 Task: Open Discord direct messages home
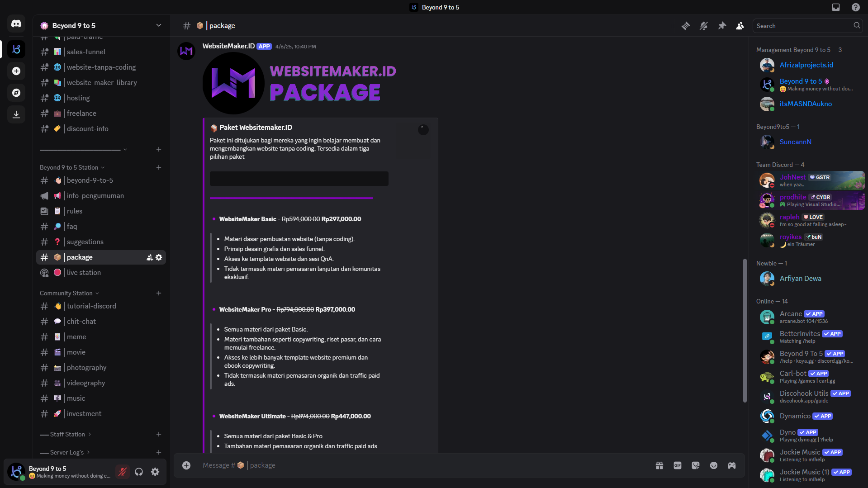[x=16, y=24]
